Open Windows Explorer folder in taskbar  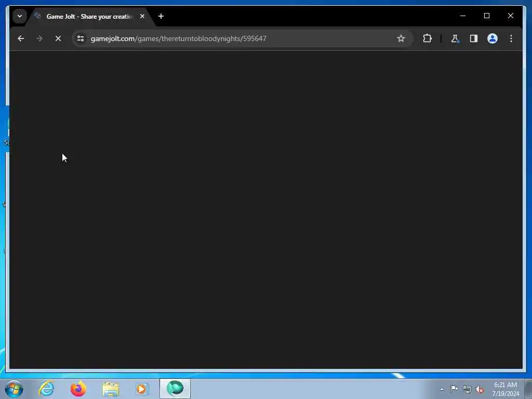[x=111, y=389]
